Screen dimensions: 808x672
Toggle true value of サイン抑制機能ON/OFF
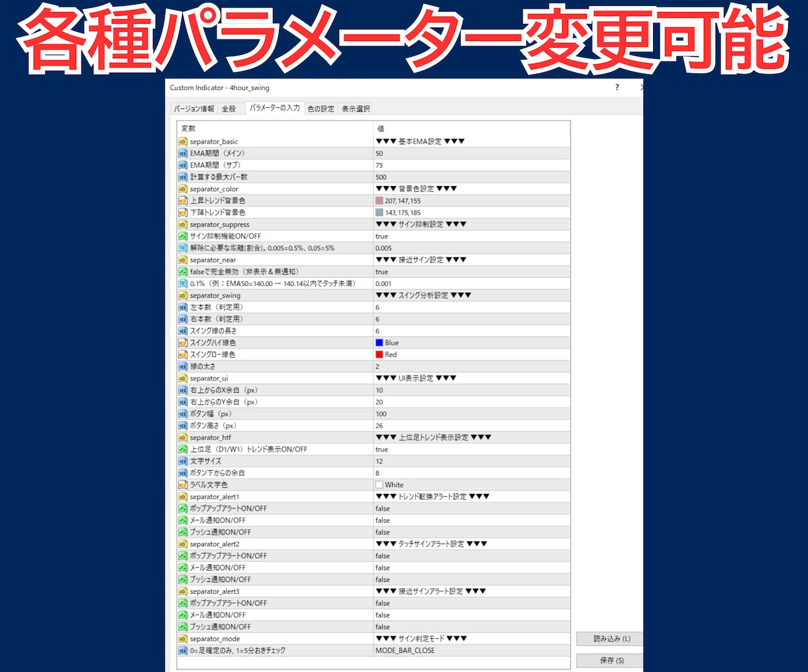[472, 236]
